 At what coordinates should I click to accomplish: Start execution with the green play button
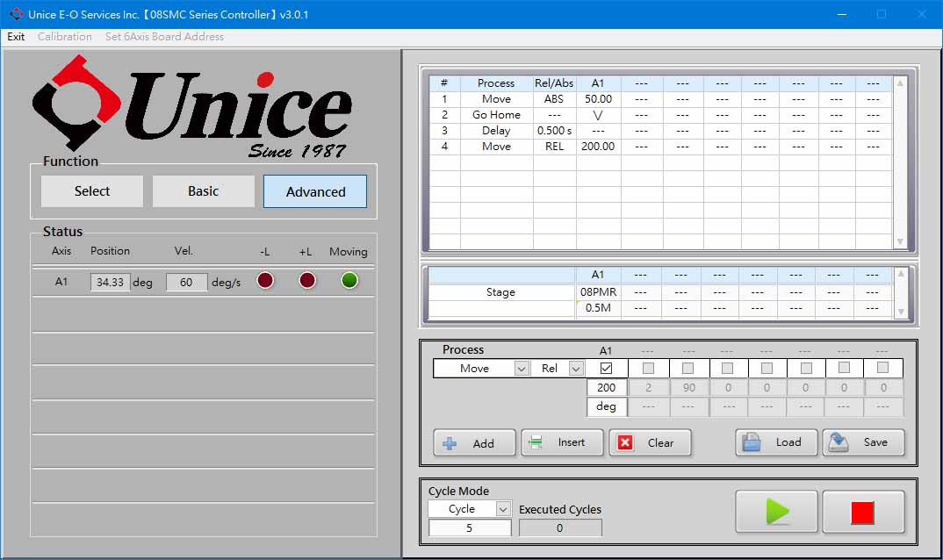point(776,512)
